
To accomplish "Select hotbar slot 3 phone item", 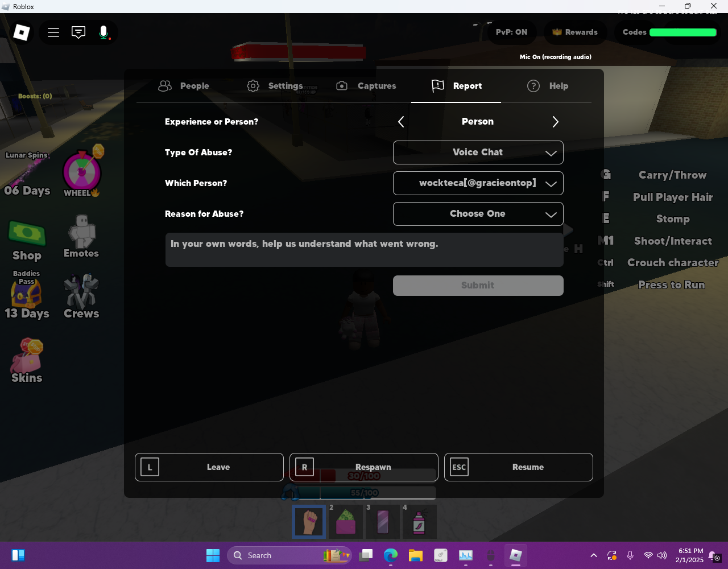I will [383, 522].
